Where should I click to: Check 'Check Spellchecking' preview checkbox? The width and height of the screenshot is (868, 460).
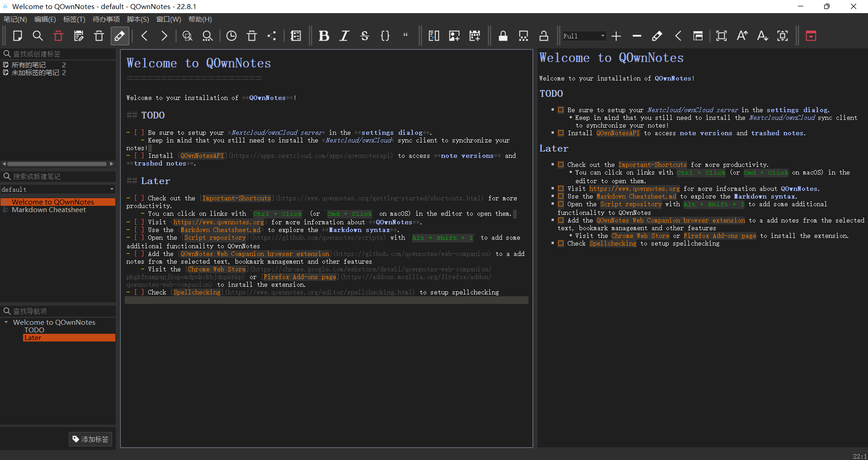click(561, 243)
